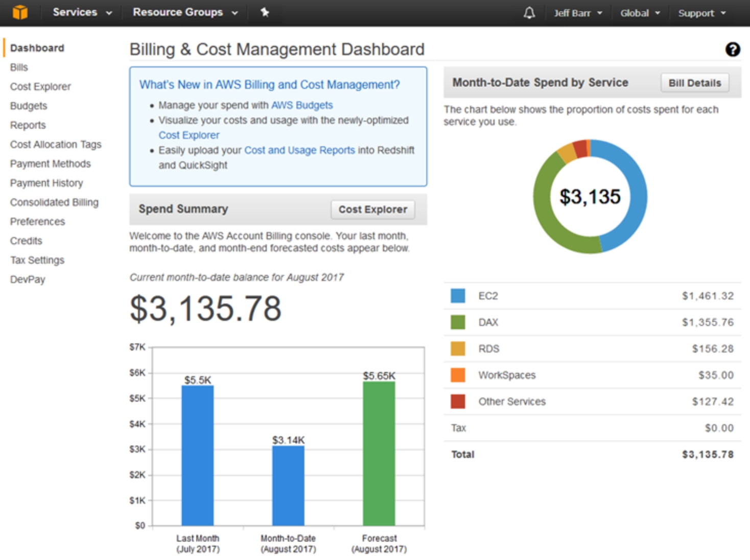750x560 pixels.
Task: Click the DAX amount $1,355.76
Action: (708, 322)
